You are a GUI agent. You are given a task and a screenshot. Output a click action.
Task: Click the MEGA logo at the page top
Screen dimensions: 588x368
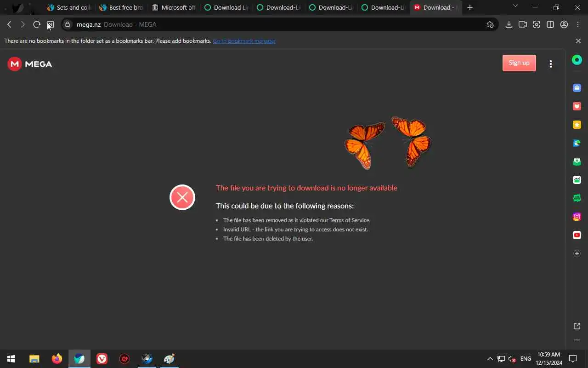pyautogui.click(x=30, y=64)
